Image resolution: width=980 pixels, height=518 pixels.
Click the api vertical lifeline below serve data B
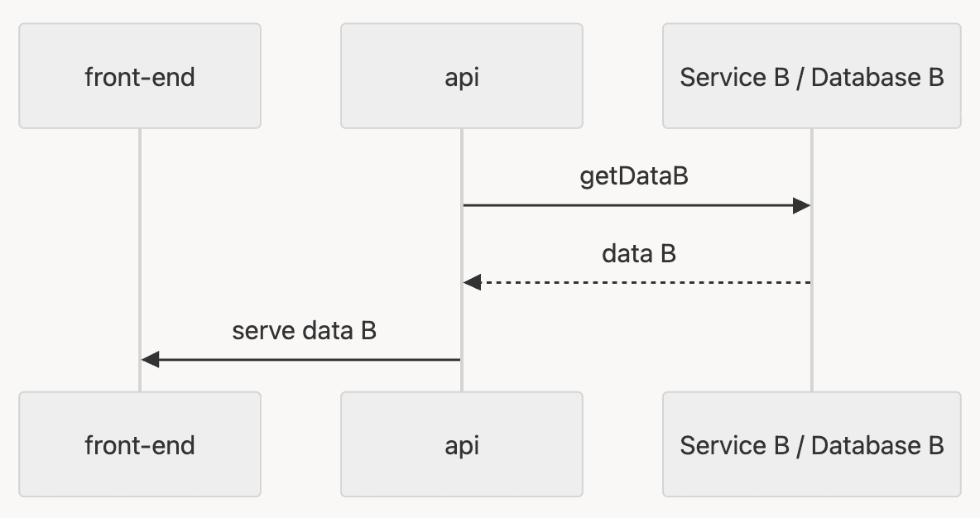461,377
